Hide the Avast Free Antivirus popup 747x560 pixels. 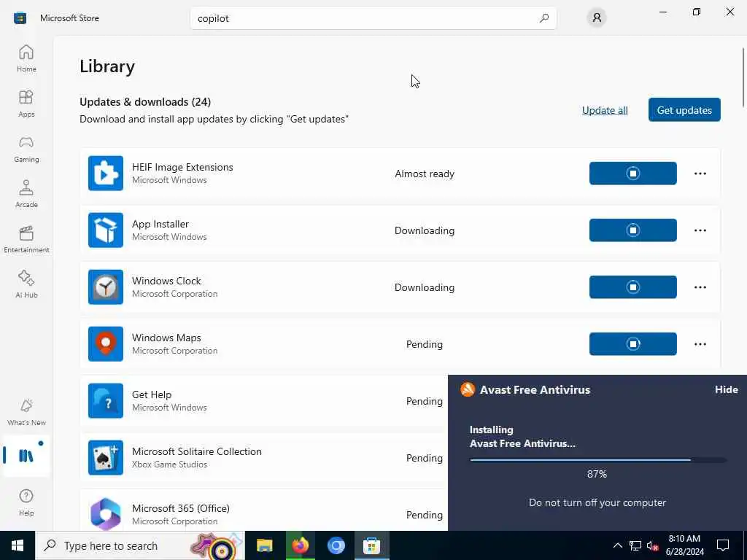[x=726, y=389]
